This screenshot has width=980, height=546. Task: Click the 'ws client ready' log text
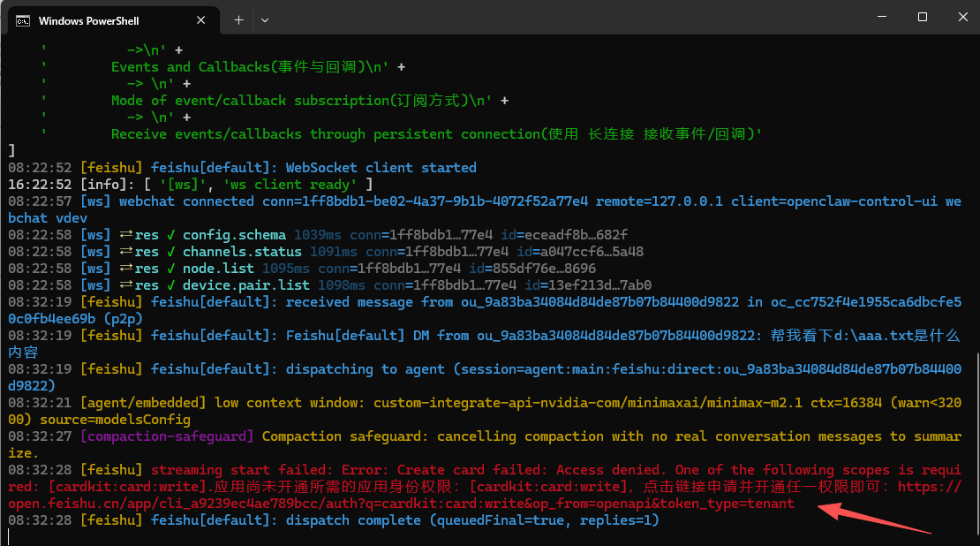(290, 185)
